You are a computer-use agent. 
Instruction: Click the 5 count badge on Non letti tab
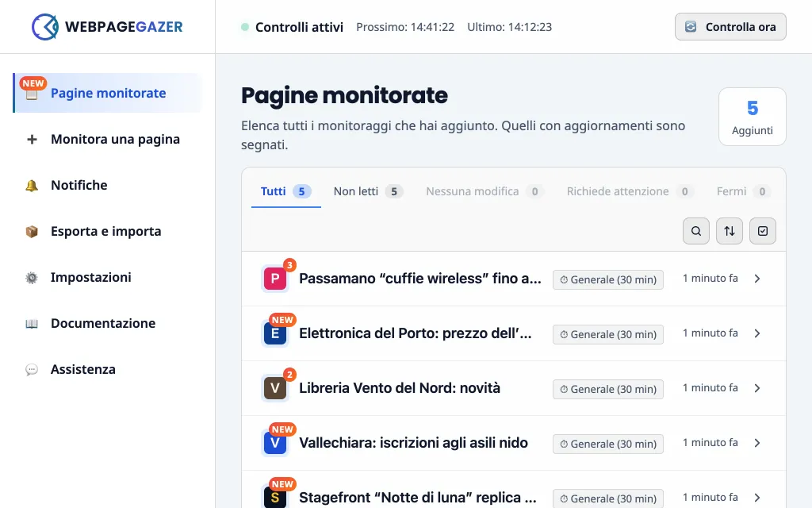click(393, 192)
